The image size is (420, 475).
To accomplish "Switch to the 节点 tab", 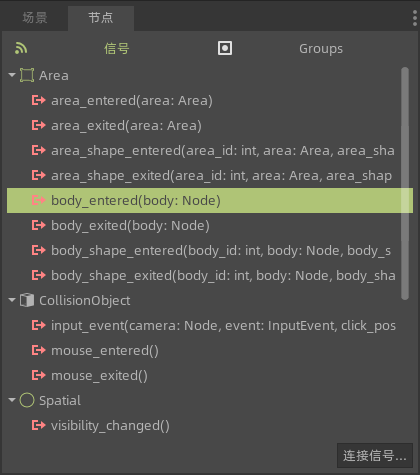I will 101,18.
